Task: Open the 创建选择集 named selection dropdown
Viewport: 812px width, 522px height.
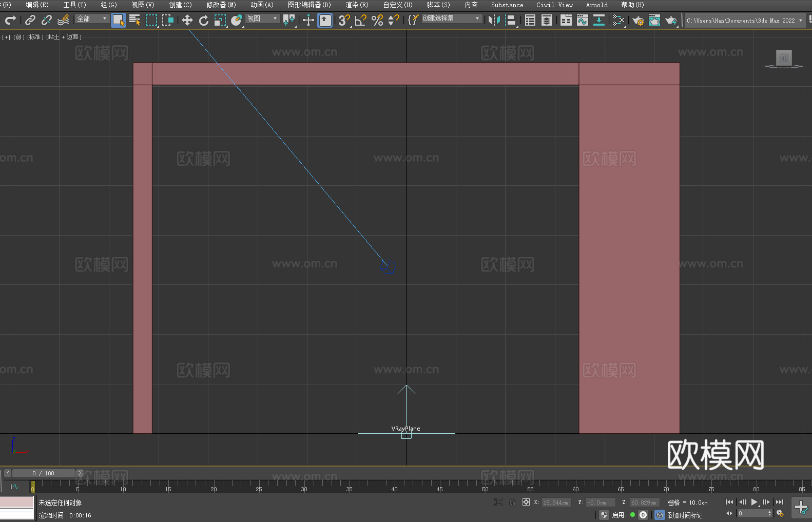Action: tap(452, 18)
